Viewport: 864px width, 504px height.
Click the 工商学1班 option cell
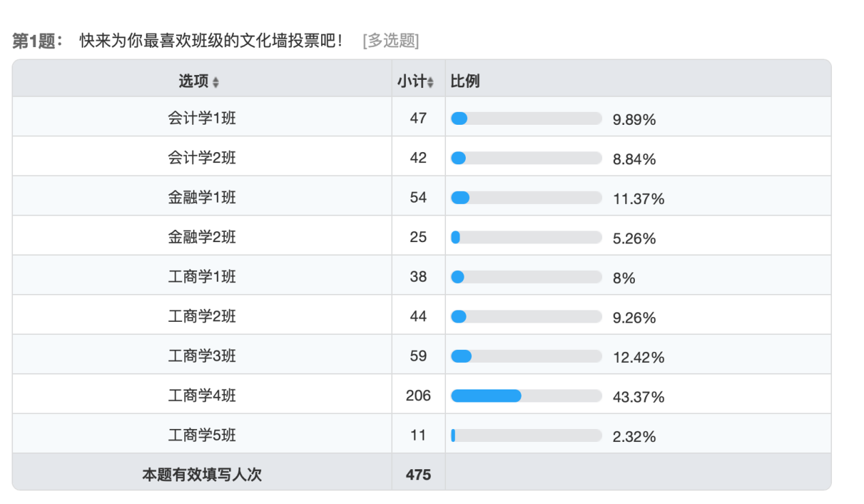pyautogui.click(x=202, y=276)
